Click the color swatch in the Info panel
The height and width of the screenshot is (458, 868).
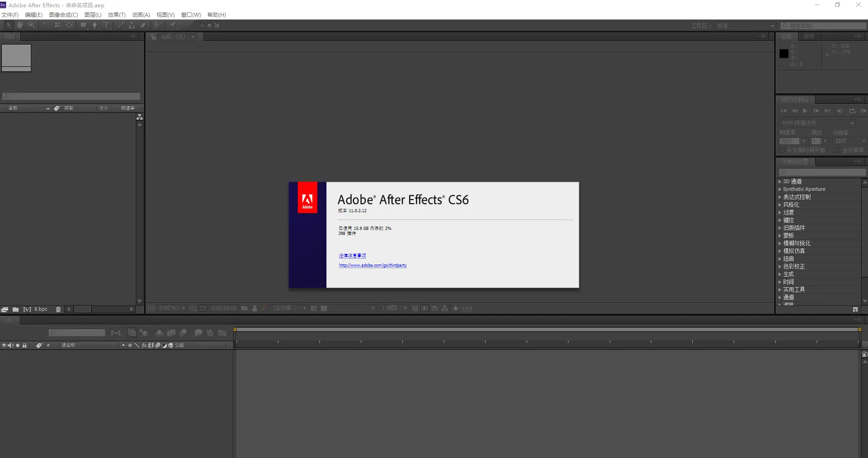click(x=784, y=53)
